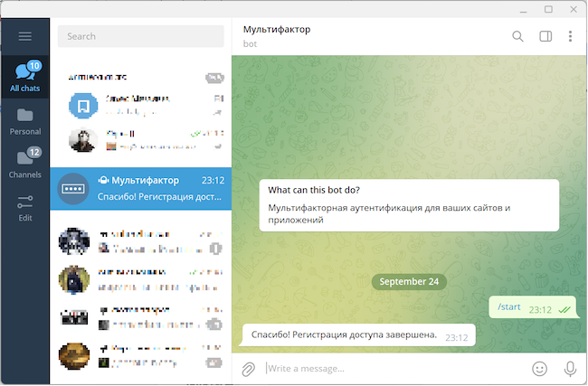Click the Write a message input
Image resolution: width=588 pixels, height=386 pixels.
click(x=395, y=369)
